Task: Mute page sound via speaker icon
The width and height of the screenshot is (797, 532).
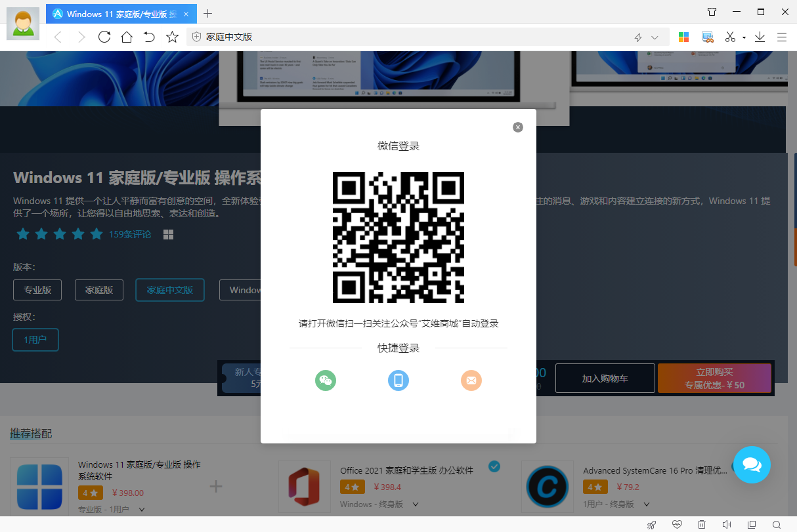Action: [x=727, y=524]
